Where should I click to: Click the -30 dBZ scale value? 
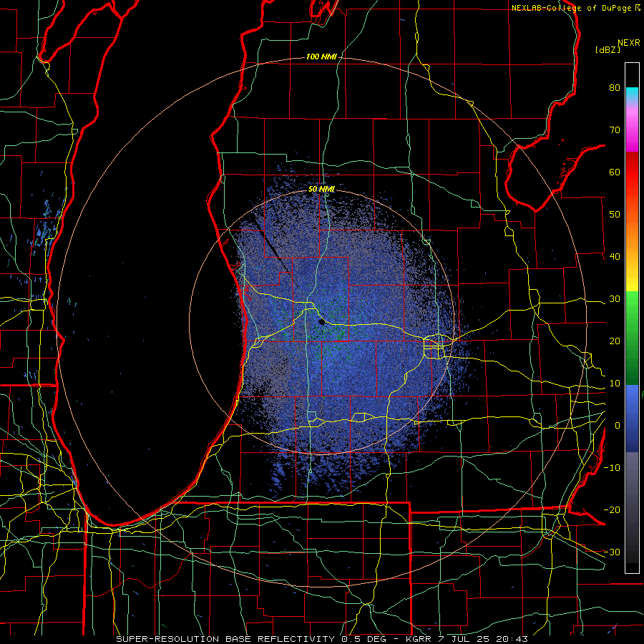[x=612, y=552]
